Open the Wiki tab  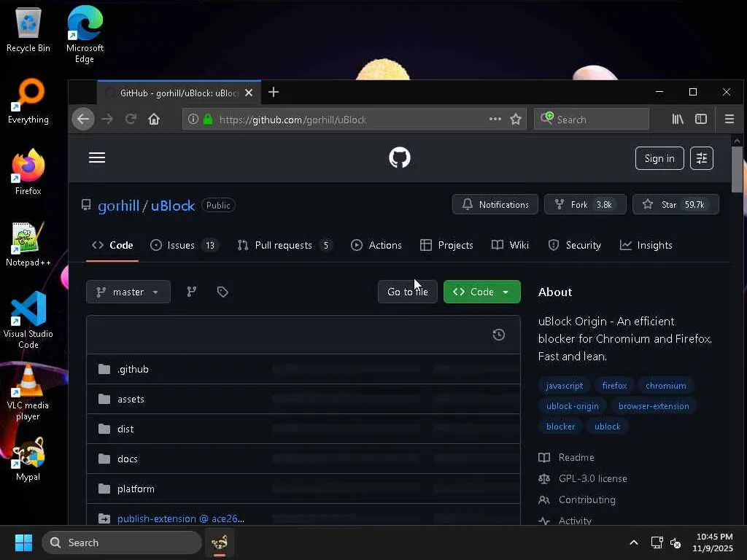tap(510, 245)
